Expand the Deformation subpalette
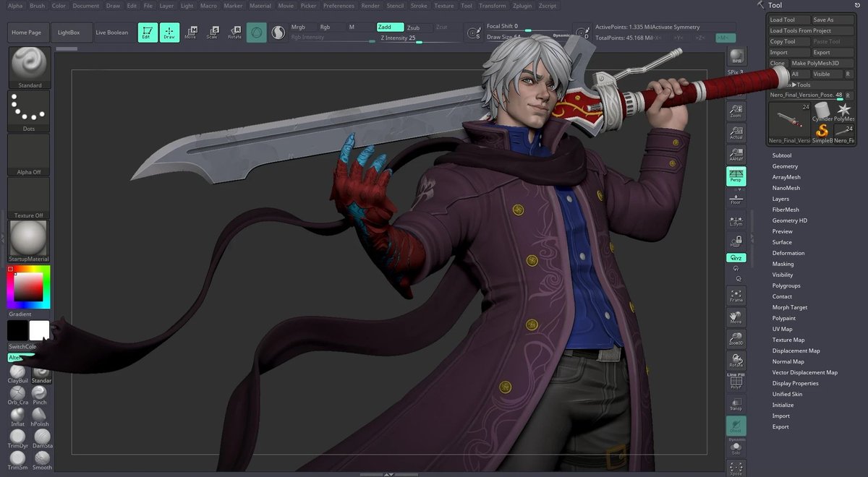The width and height of the screenshot is (868, 477). click(x=788, y=253)
